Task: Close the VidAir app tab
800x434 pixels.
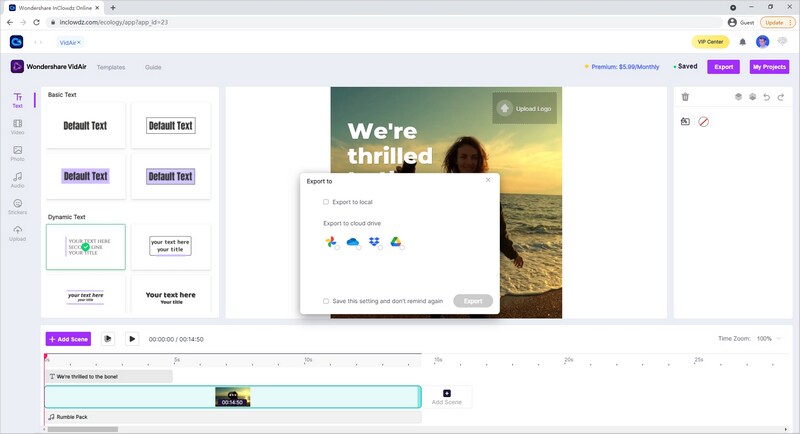Action: 79,42
